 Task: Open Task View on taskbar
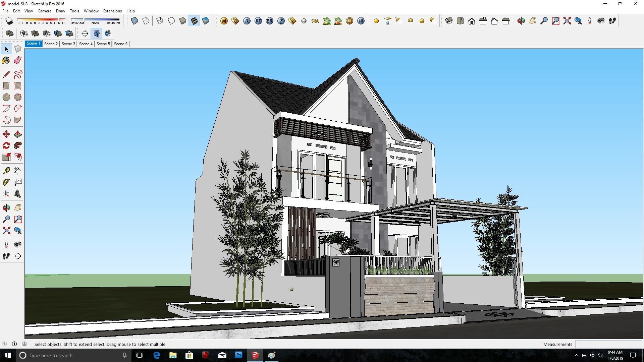pyautogui.click(x=140, y=355)
